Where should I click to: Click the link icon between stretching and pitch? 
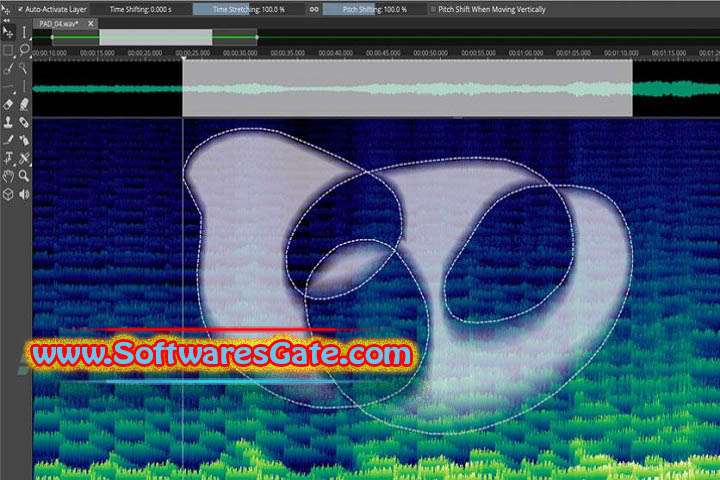pos(314,9)
